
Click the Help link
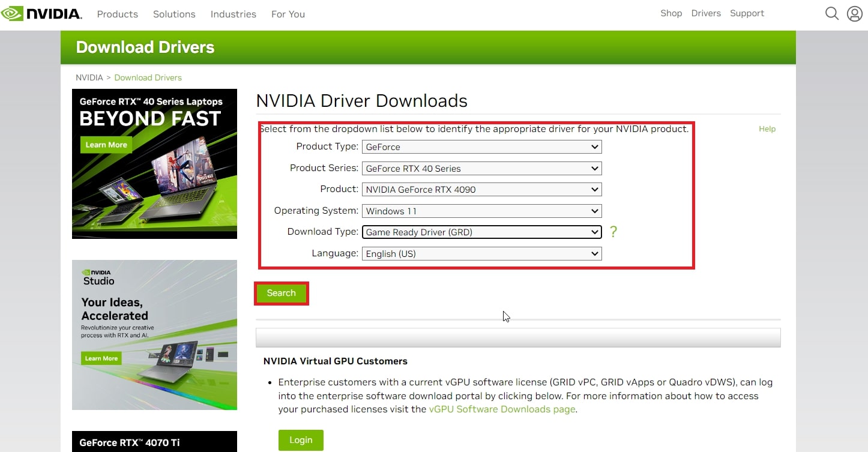click(x=767, y=128)
